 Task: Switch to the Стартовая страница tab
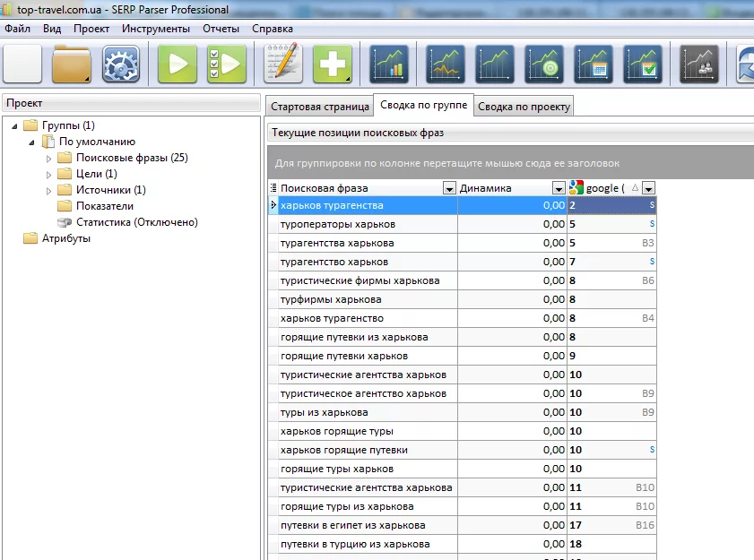click(319, 107)
